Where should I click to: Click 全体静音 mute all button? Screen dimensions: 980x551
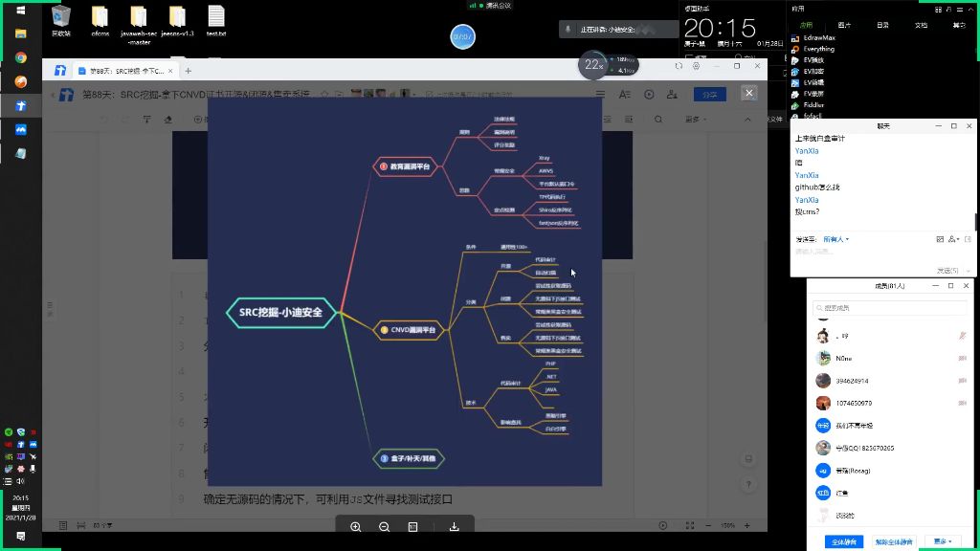tap(844, 541)
